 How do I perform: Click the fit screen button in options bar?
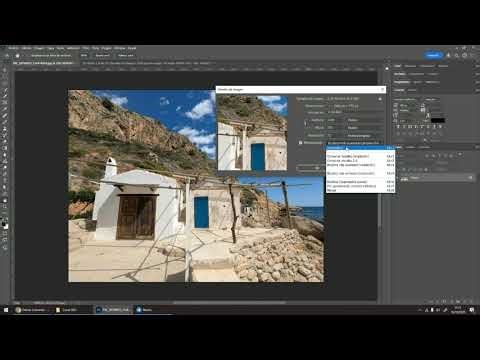click(102, 56)
